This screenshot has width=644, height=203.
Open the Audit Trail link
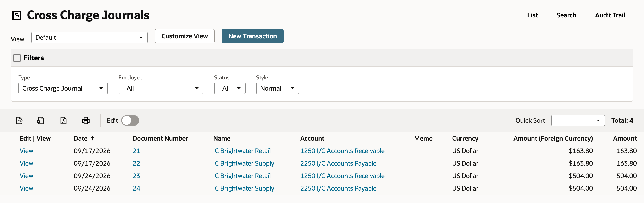610,15
